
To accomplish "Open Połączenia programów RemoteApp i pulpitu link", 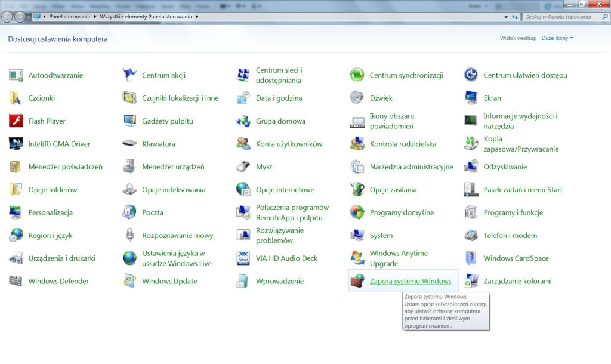I will pyautogui.click(x=292, y=212).
